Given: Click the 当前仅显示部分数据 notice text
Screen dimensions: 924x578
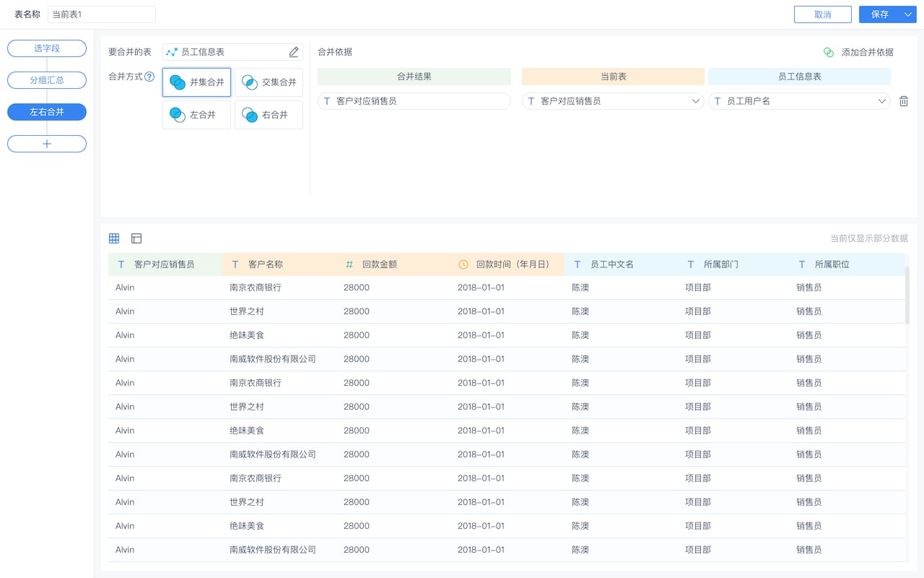Looking at the screenshot, I should [869, 238].
